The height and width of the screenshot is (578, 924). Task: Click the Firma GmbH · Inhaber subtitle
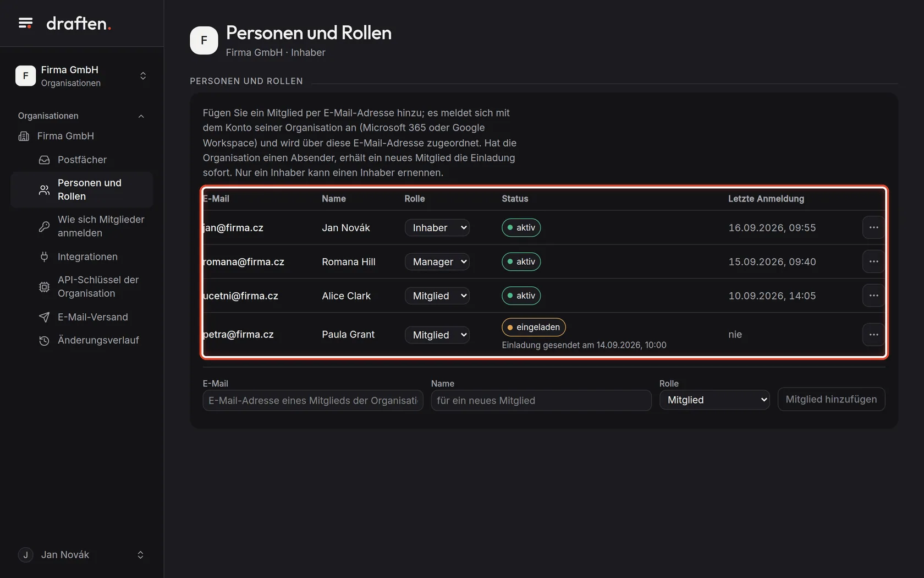tap(276, 52)
